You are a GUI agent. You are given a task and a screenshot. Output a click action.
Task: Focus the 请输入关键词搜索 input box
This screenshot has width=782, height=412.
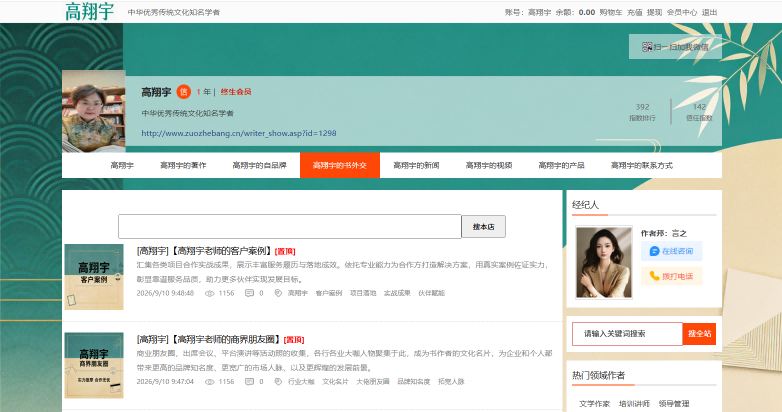pos(627,334)
